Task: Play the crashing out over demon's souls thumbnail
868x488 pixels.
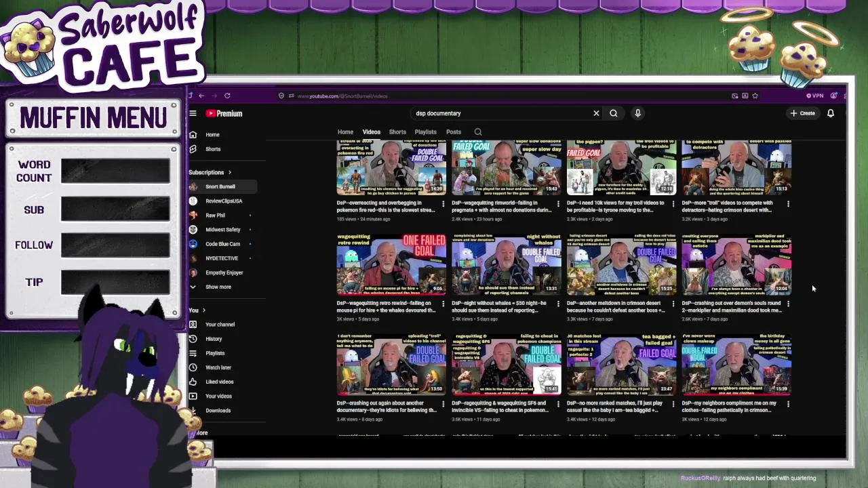Action: [x=736, y=264]
